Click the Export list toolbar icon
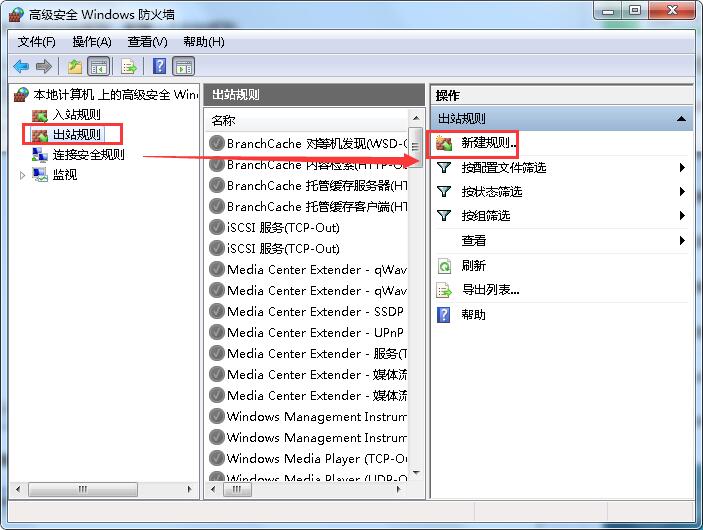Screen dimensions: 703x530 (x=129, y=67)
